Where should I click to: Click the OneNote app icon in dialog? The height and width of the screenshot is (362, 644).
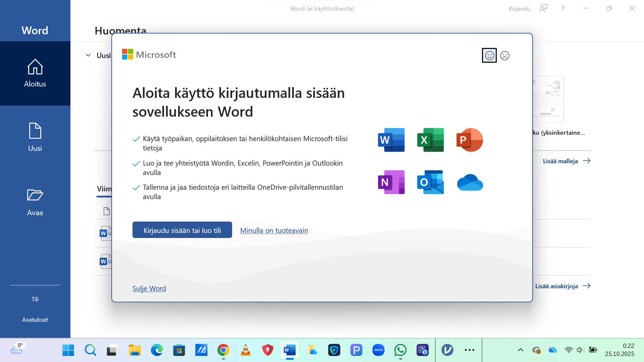click(x=391, y=182)
